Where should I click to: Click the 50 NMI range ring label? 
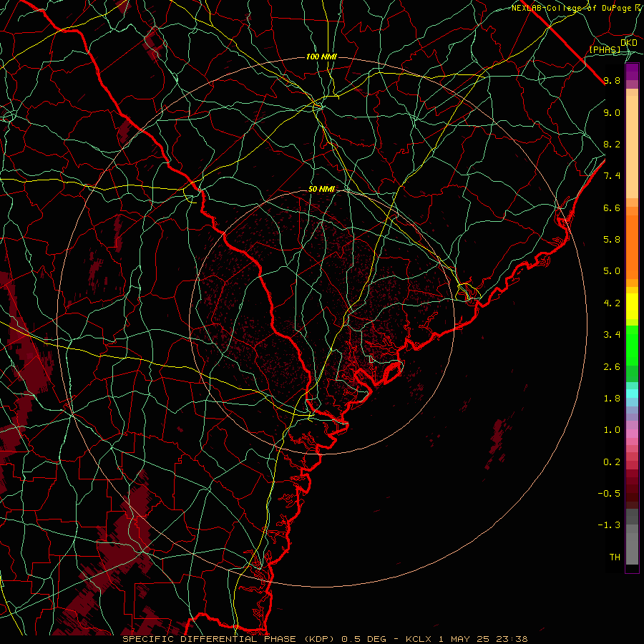tap(321, 190)
